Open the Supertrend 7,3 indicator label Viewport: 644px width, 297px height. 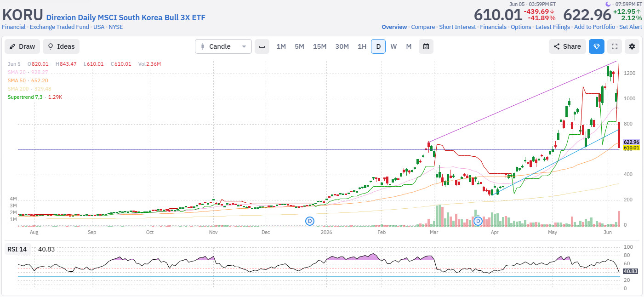[x=25, y=97]
